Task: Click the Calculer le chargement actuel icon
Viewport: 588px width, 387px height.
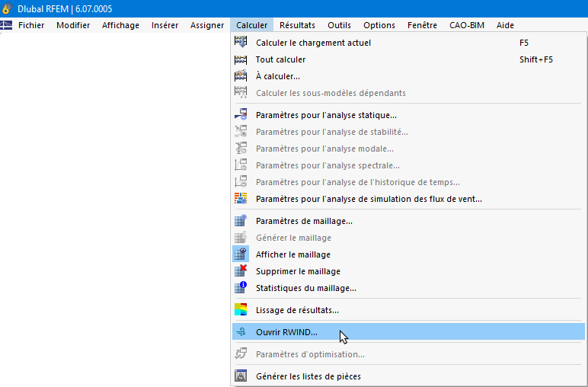Action: pos(241,42)
